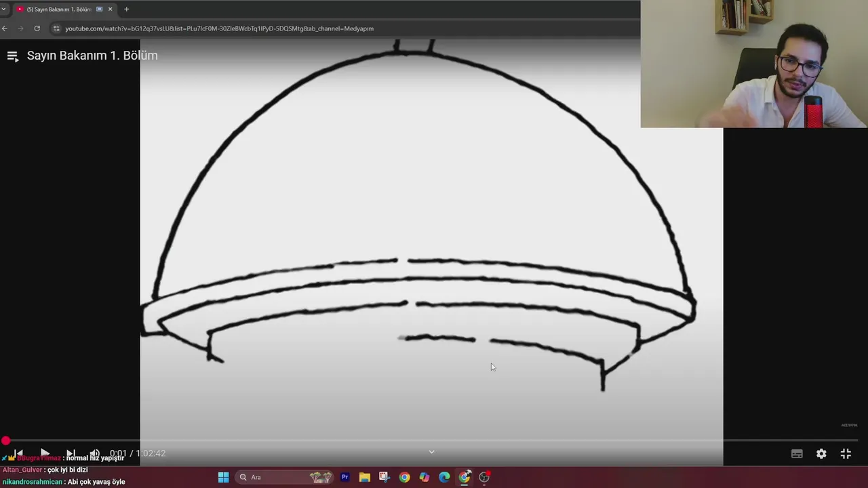Screen dimensions: 868x488
Task: Exit full screen mode
Action: click(x=846, y=454)
